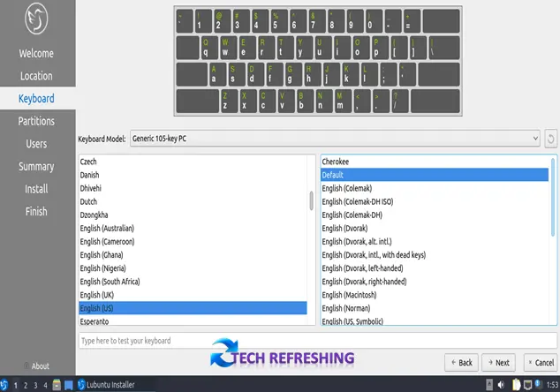This screenshot has width=560, height=392.
Task: Choose Dvorak intl. with dead keys variant
Action: (x=435, y=254)
